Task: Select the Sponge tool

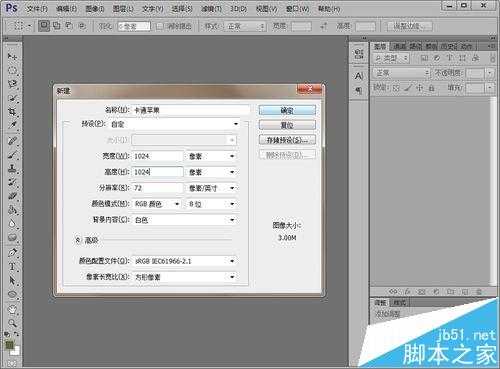Action: pyautogui.click(x=12, y=237)
